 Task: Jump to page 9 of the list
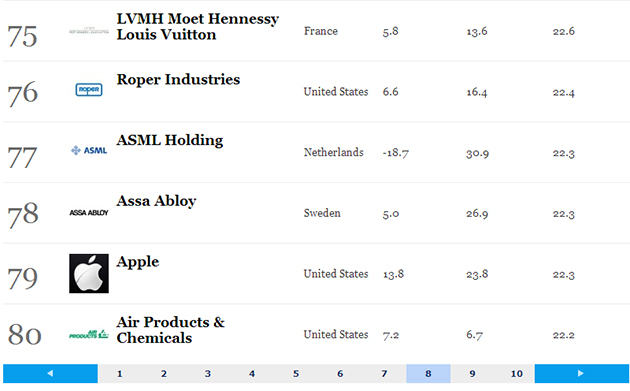coord(472,373)
